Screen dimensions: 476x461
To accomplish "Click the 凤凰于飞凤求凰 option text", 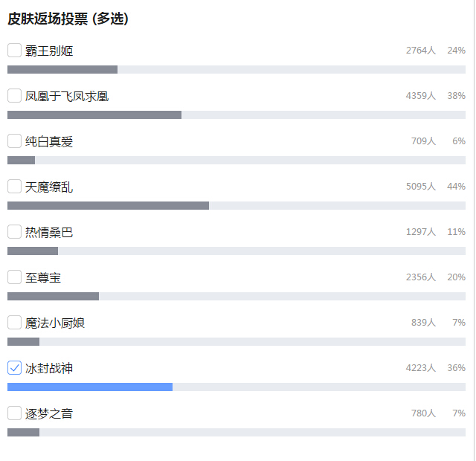I will tap(67, 96).
